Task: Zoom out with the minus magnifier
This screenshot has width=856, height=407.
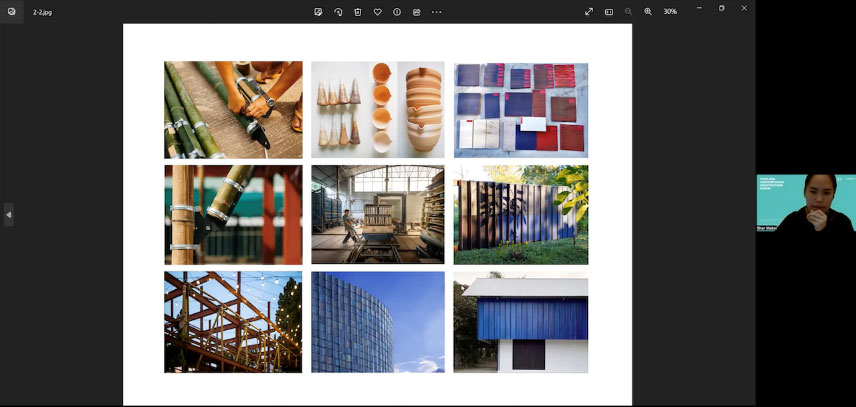Action: coord(628,11)
